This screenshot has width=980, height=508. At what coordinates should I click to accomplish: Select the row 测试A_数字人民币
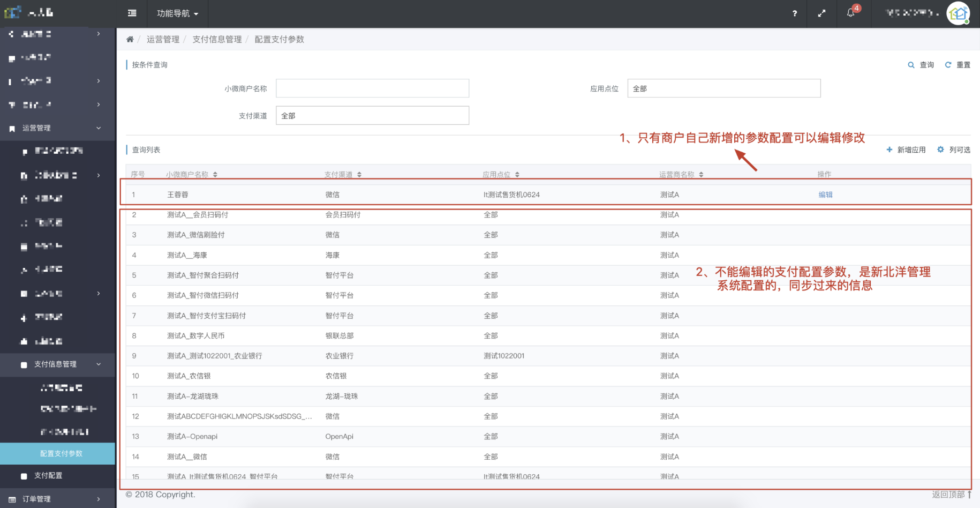pyautogui.click(x=548, y=335)
